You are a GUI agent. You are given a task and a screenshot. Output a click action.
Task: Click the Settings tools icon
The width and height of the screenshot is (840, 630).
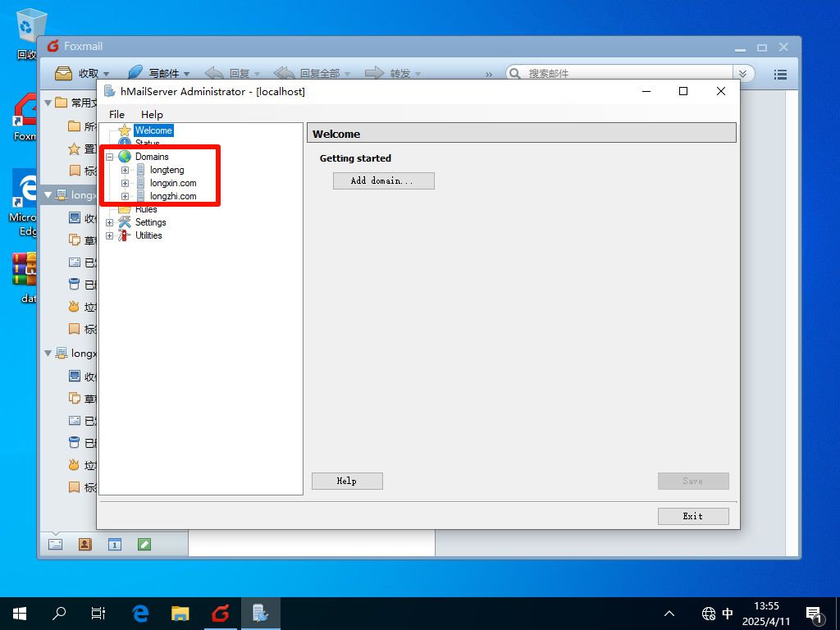coord(125,221)
